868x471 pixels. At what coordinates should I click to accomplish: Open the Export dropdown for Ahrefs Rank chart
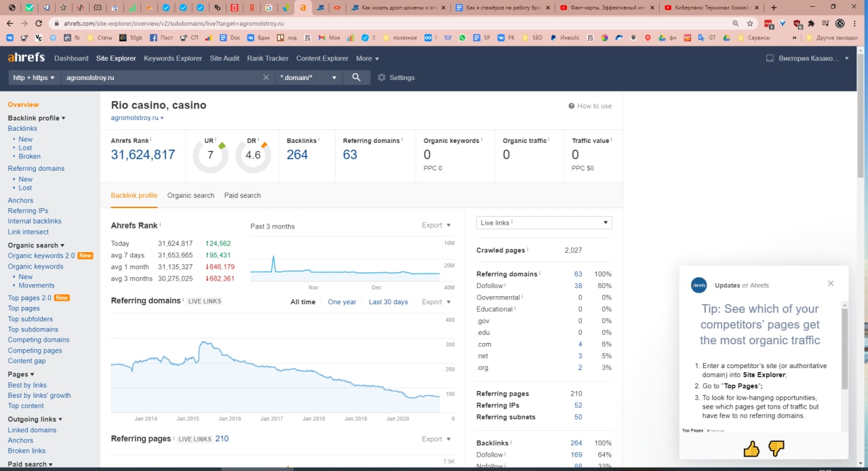click(x=436, y=225)
